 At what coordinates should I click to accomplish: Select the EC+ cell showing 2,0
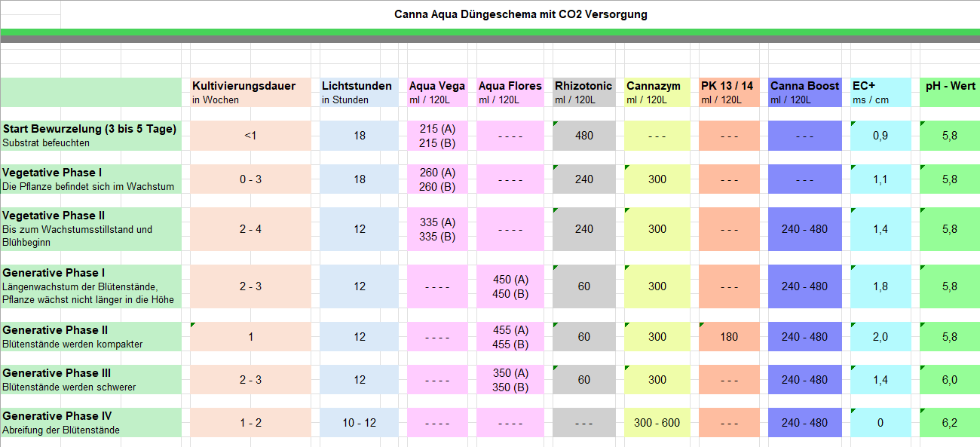pyautogui.click(x=880, y=337)
